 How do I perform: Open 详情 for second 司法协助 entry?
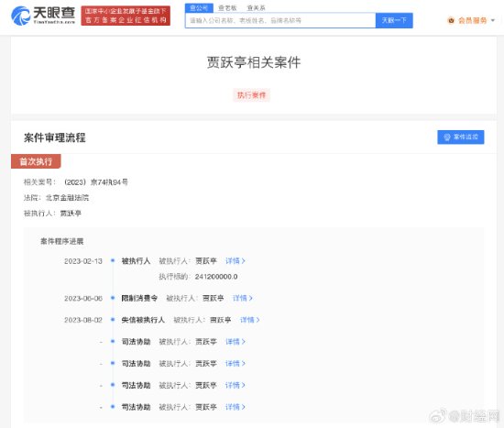[x=236, y=363]
